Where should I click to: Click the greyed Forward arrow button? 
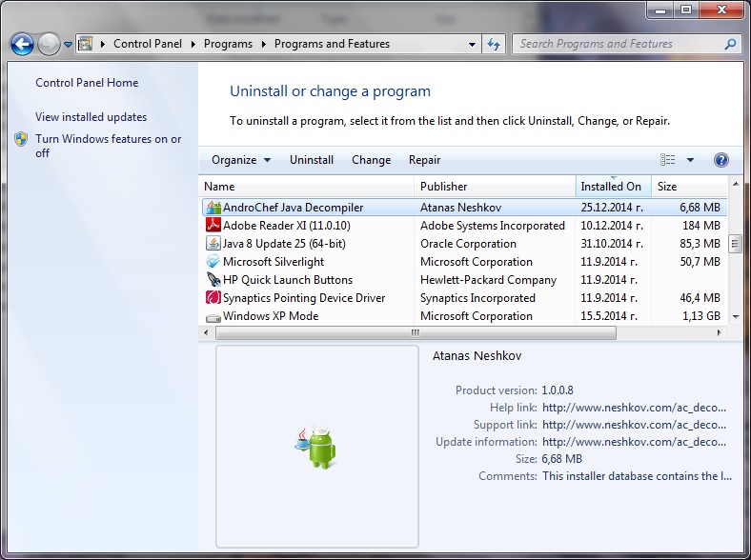coord(49,45)
